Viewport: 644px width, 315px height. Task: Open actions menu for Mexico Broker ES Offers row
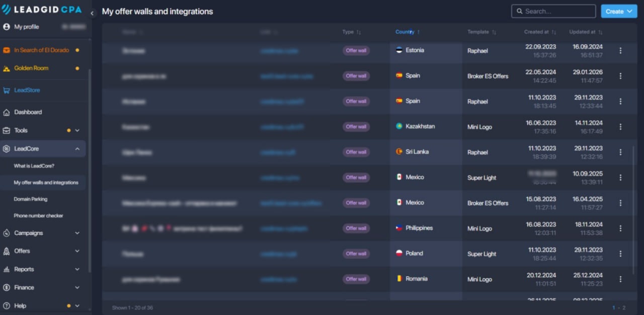coord(620,203)
